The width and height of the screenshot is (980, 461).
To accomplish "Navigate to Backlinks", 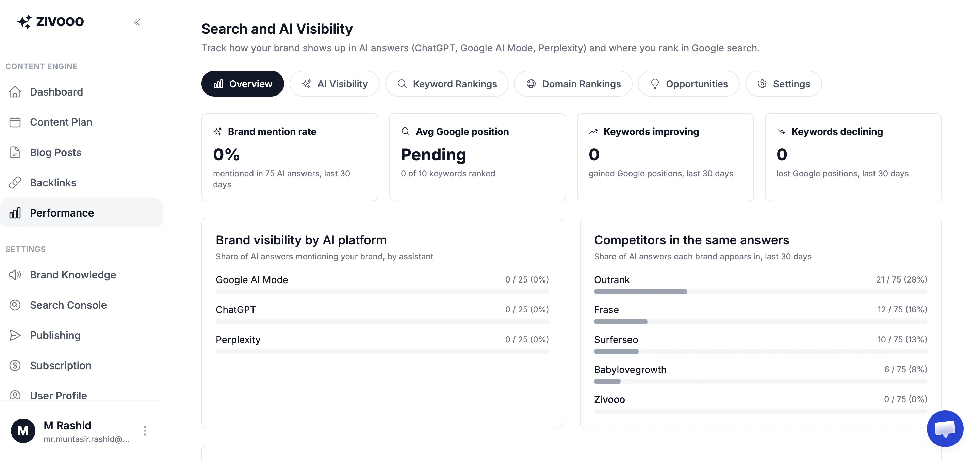I will (81, 183).
